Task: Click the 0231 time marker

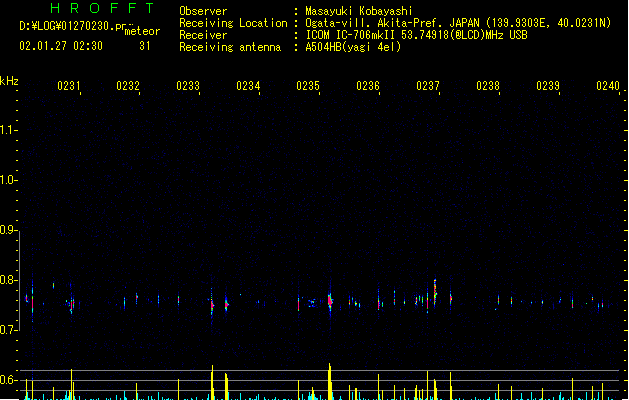Action: click(69, 86)
